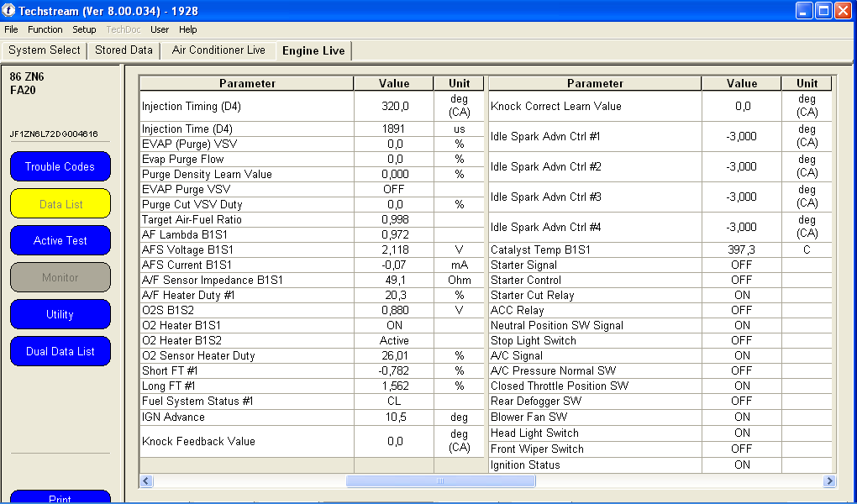Image resolution: width=857 pixels, height=504 pixels.
Task: Select the Catalyst Temp B1S1 parameter row
Action: coord(594,250)
